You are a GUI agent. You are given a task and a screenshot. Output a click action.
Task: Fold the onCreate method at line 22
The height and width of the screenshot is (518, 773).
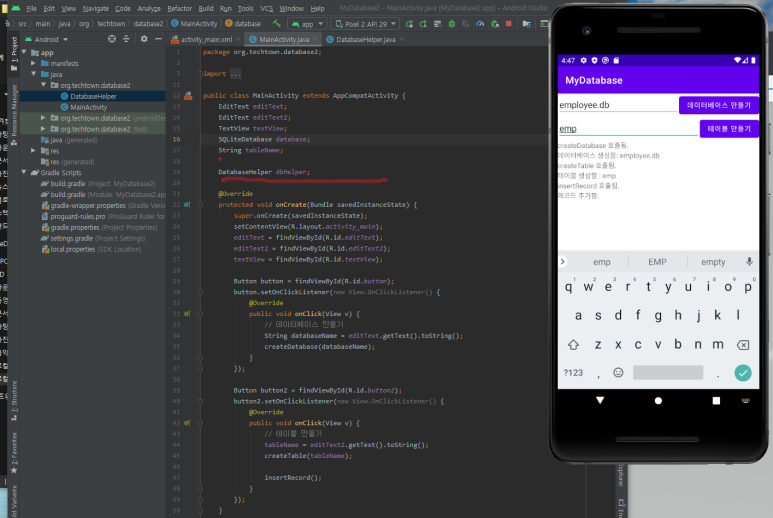(200, 205)
